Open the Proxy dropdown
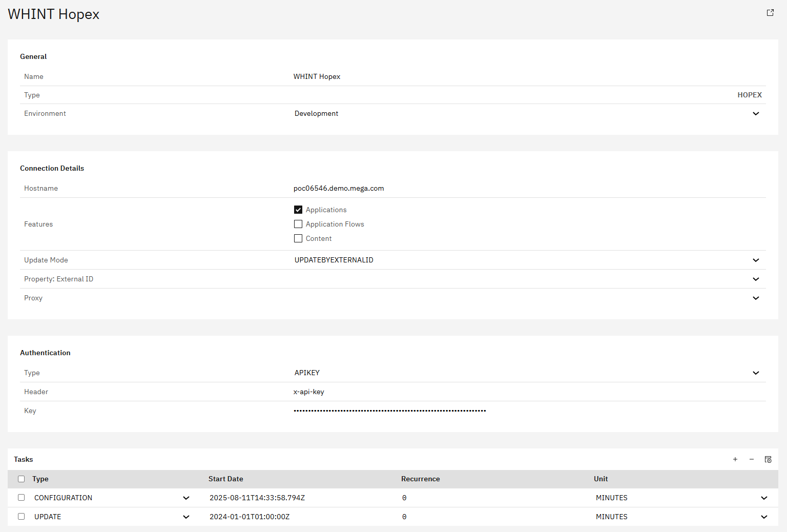The width and height of the screenshot is (787, 532). click(x=528, y=298)
